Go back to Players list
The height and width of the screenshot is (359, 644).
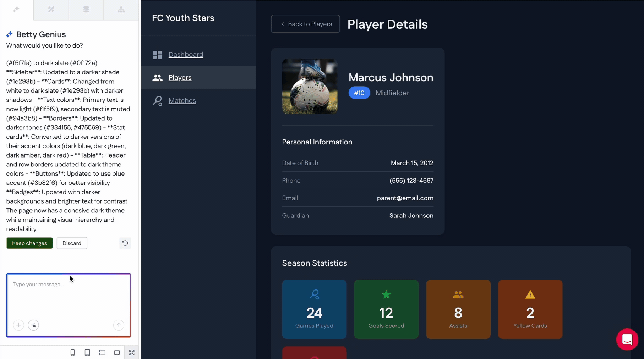pos(305,24)
